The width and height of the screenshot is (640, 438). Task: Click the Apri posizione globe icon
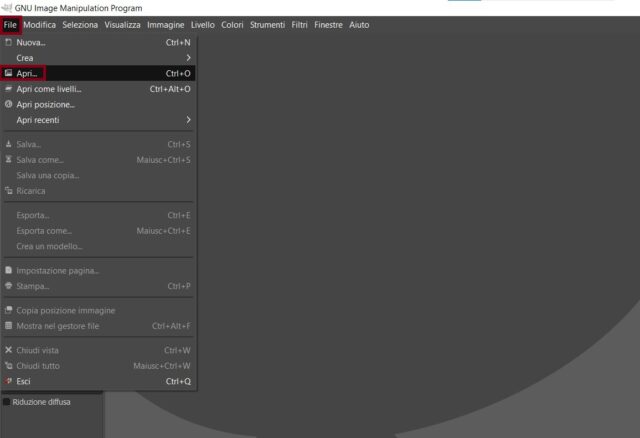click(9, 104)
